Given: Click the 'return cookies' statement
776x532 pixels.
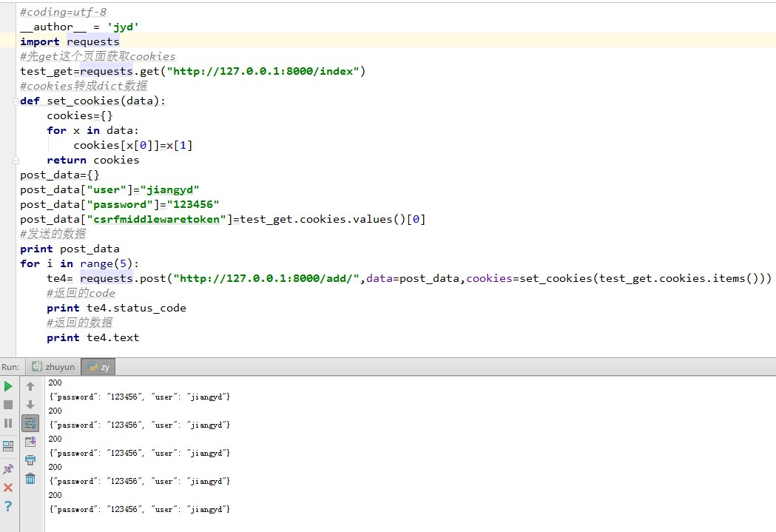Looking at the screenshot, I should (x=93, y=161).
